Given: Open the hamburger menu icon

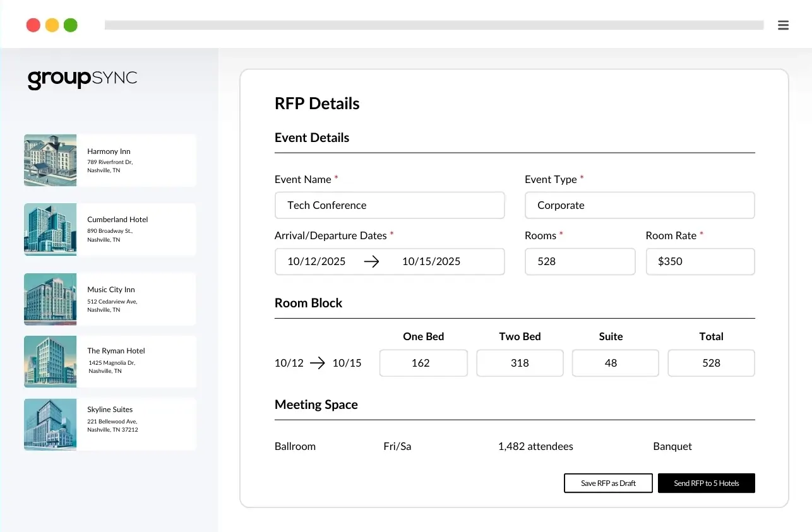Looking at the screenshot, I should click(783, 25).
